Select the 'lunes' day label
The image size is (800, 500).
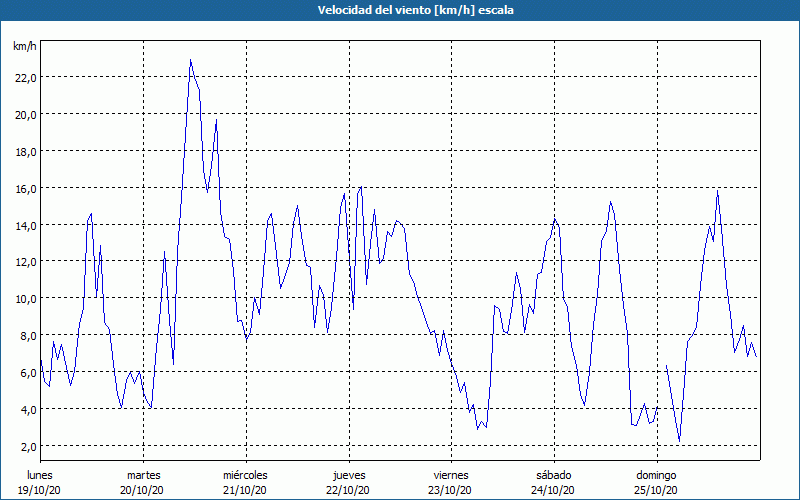(x=40, y=475)
